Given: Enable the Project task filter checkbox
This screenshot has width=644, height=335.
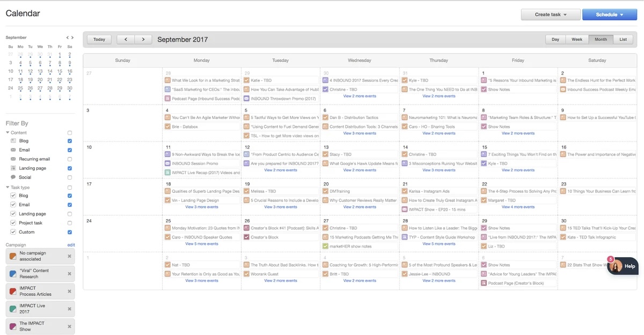Looking at the screenshot, I should tap(70, 223).
